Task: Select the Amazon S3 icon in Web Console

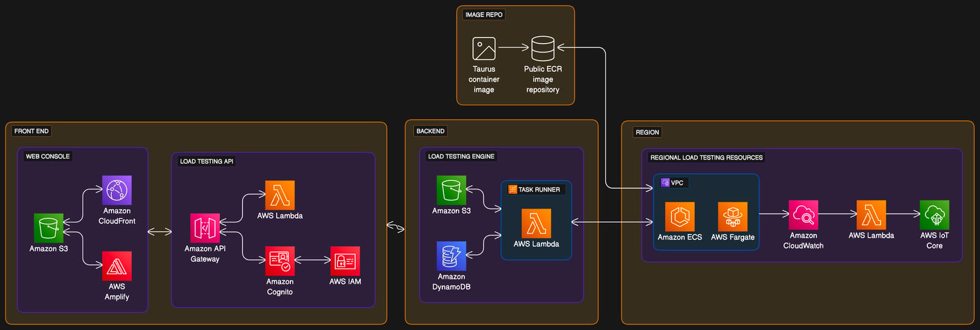Action: pos(48,228)
